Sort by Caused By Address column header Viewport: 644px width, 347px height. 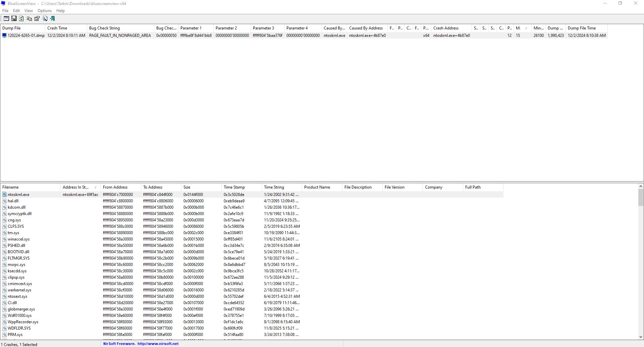point(367,28)
